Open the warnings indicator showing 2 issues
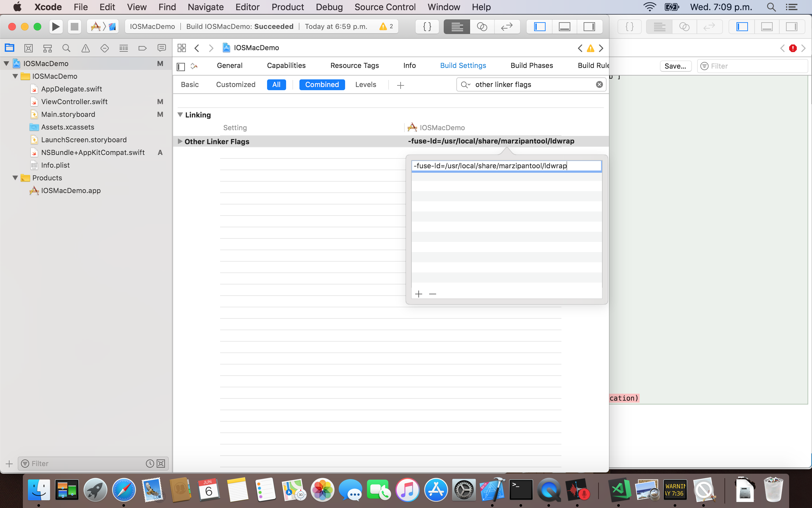This screenshot has height=508, width=812. pos(387,26)
